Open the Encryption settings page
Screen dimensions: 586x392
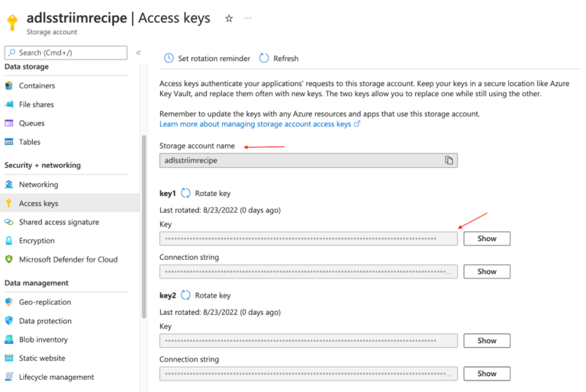(x=37, y=241)
